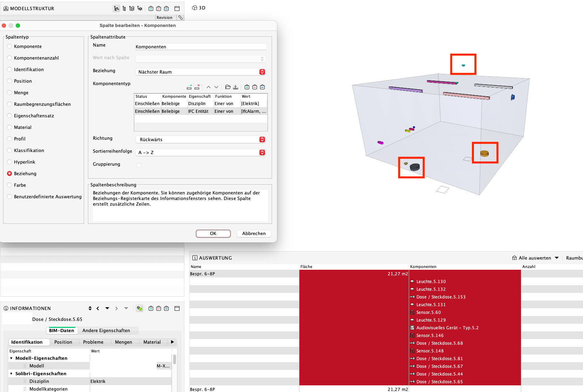This screenshot has height=392, width=583.
Task: Select Identifikation column type radio button
Action: click(9, 69)
